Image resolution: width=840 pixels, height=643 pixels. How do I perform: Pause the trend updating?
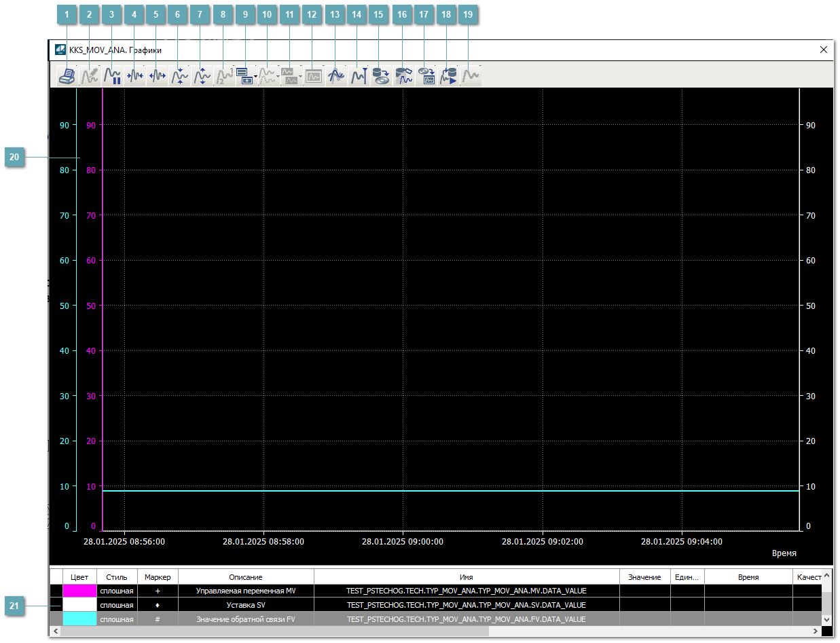point(112,77)
